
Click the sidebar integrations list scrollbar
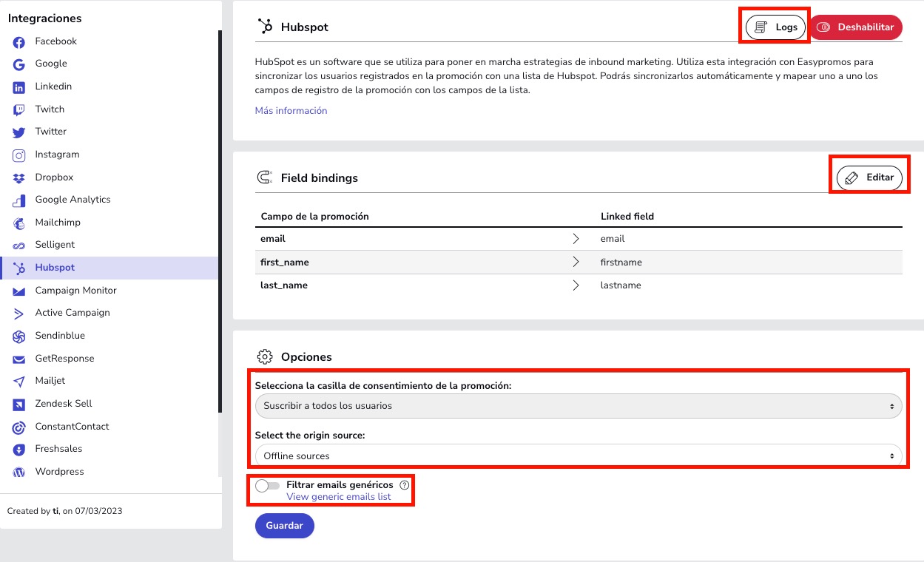[220, 222]
